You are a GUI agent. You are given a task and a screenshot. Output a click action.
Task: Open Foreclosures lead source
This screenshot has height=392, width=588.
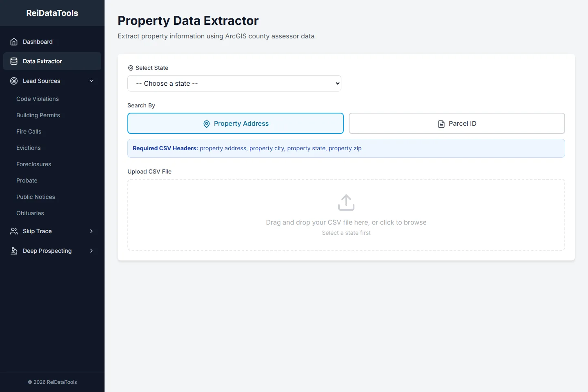[34, 164]
